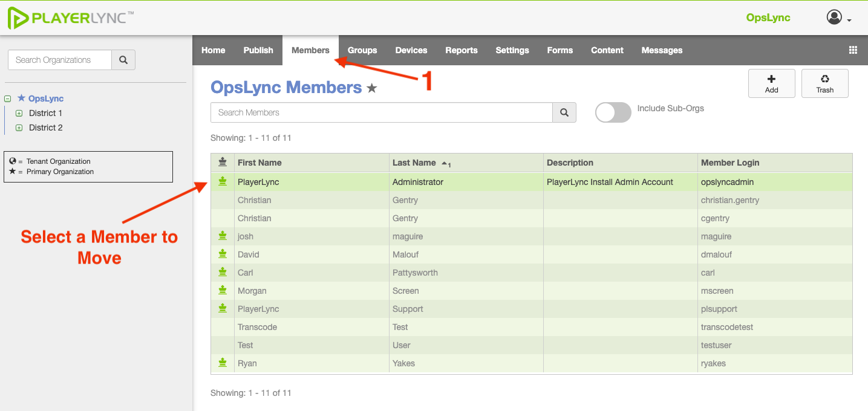Image resolution: width=868 pixels, height=411 pixels.
Task: Click admin icon in PlayerLync Administrator row
Action: point(223,181)
